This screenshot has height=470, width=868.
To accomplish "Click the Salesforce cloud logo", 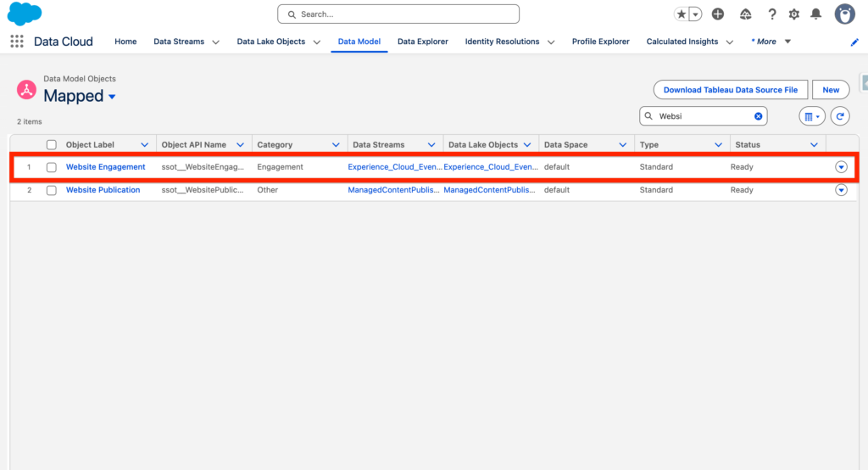I will pos(25,14).
